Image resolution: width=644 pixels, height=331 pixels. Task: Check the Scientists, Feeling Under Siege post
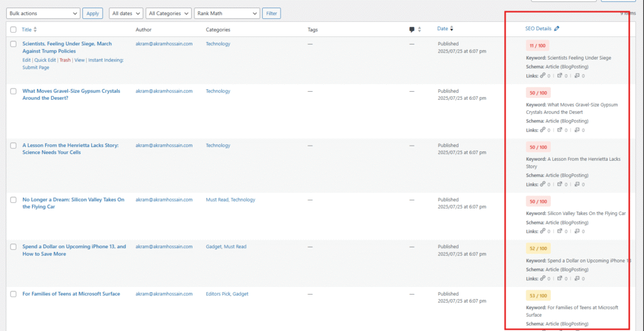tap(14, 43)
